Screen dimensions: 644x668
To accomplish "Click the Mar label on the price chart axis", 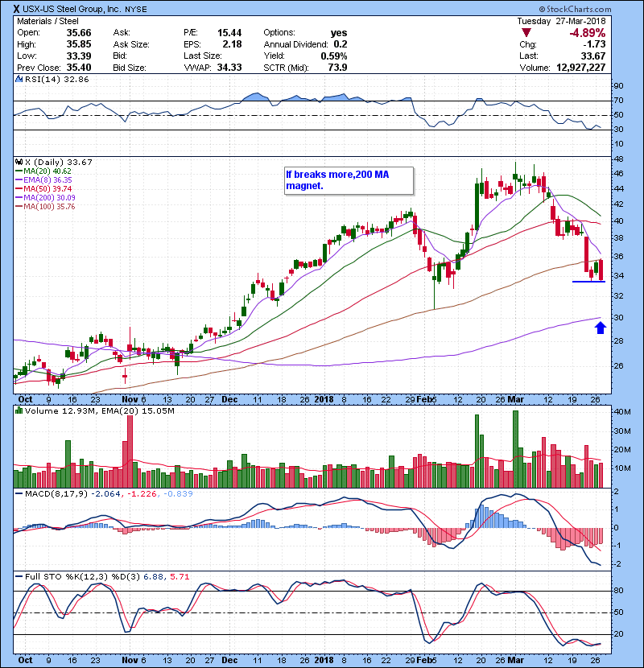I will tap(516, 399).
